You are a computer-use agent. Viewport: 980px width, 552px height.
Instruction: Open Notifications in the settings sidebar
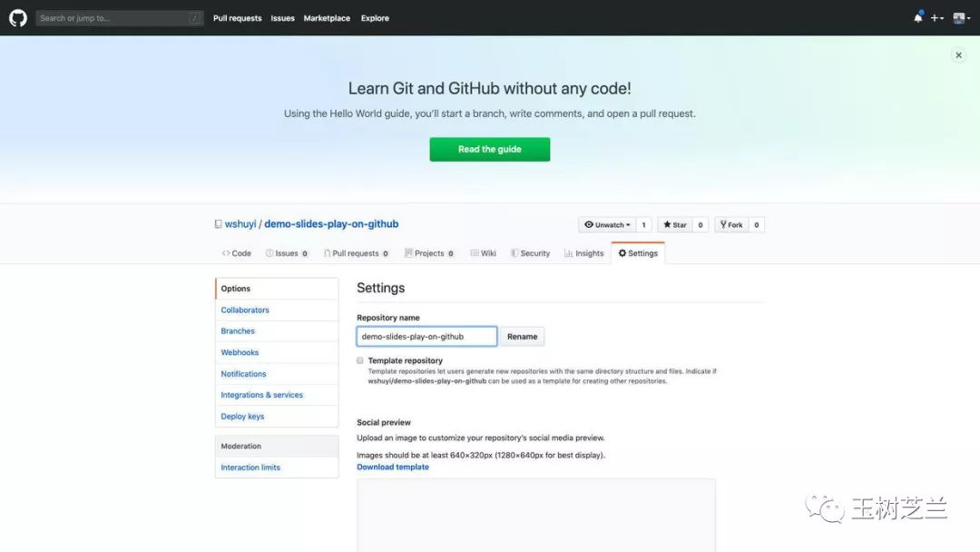[277, 374]
